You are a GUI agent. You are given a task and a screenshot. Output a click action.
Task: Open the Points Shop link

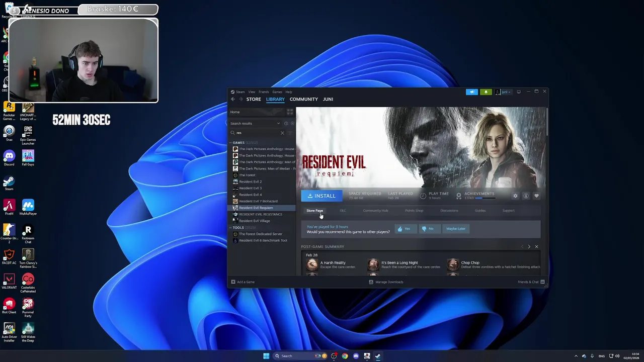pos(414,211)
